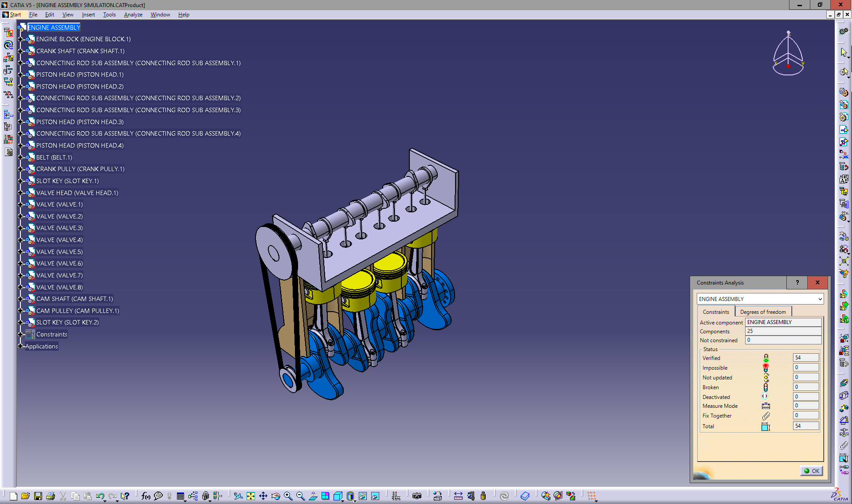This screenshot has height=504, width=852.
Task: Expand the Constraints tree node
Action: (x=20, y=335)
